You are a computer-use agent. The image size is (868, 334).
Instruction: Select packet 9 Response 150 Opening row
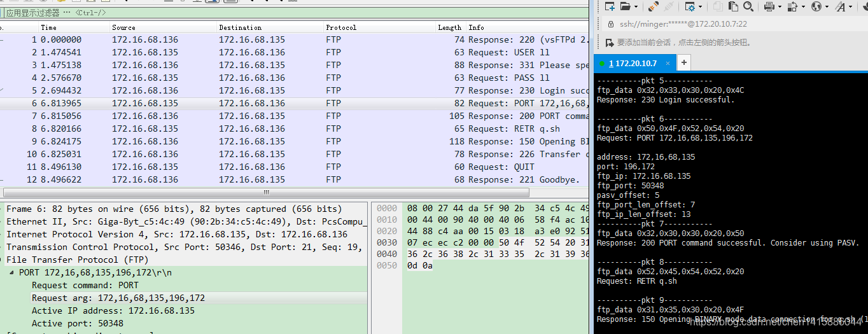[295, 141]
